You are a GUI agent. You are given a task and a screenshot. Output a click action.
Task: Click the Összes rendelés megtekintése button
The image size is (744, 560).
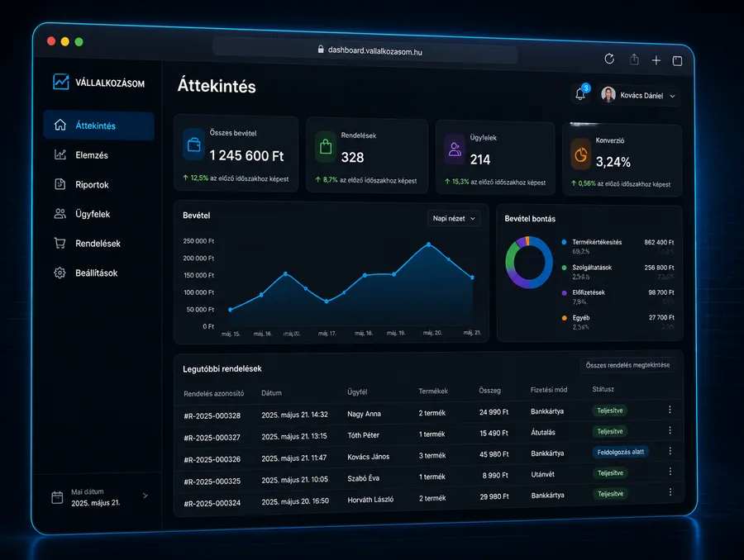pyautogui.click(x=627, y=364)
